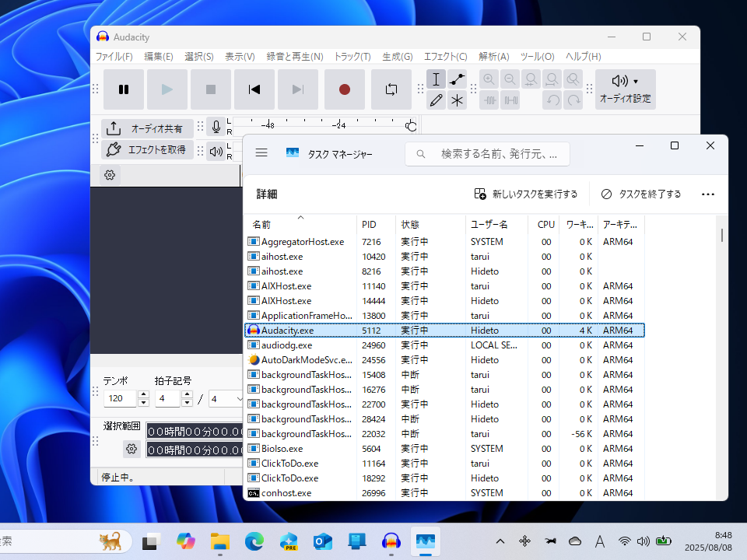Click the settings gear in Audacity's side panel
This screenshot has width=747, height=560.
[109, 174]
